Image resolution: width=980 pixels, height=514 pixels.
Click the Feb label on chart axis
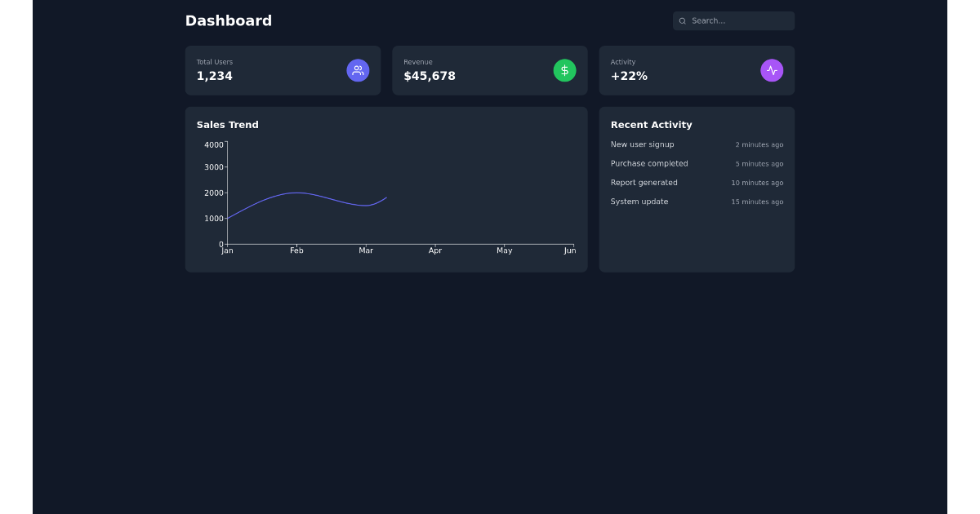click(296, 251)
